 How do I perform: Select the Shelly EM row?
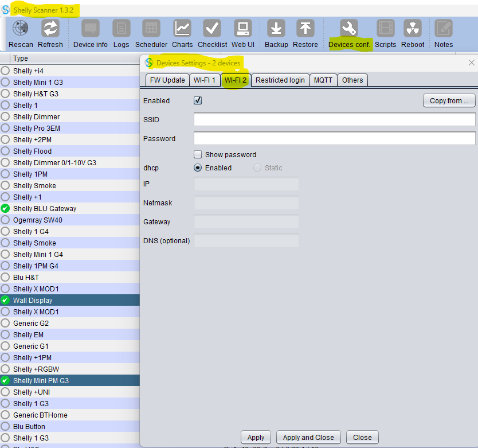(x=70, y=335)
